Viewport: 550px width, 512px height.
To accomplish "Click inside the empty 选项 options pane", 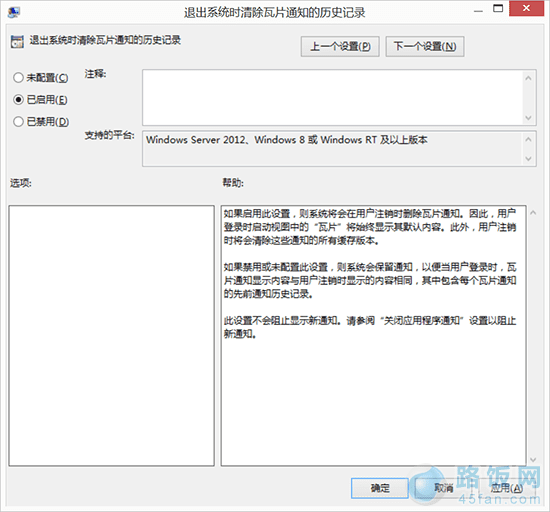I will [x=112, y=336].
